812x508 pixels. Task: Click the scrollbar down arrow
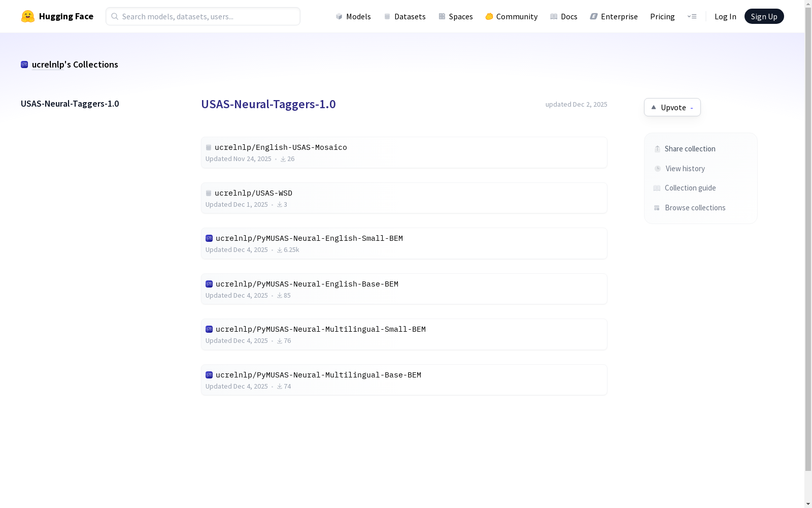click(808, 503)
